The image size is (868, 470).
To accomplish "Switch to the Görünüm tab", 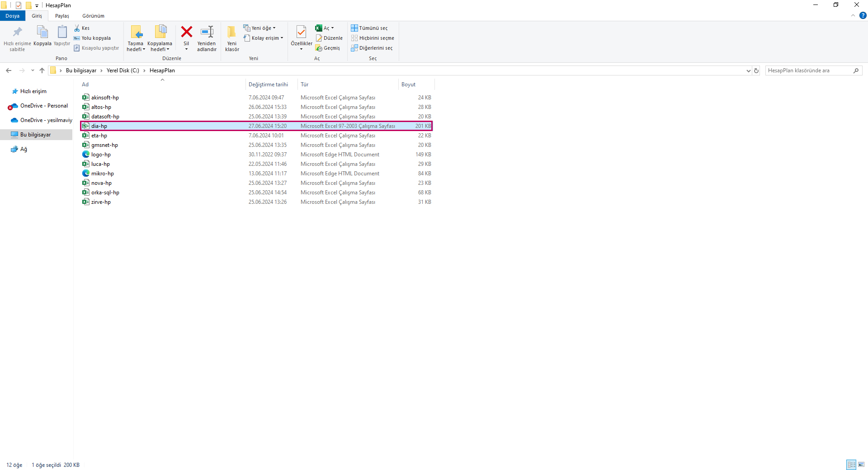I will (93, 16).
